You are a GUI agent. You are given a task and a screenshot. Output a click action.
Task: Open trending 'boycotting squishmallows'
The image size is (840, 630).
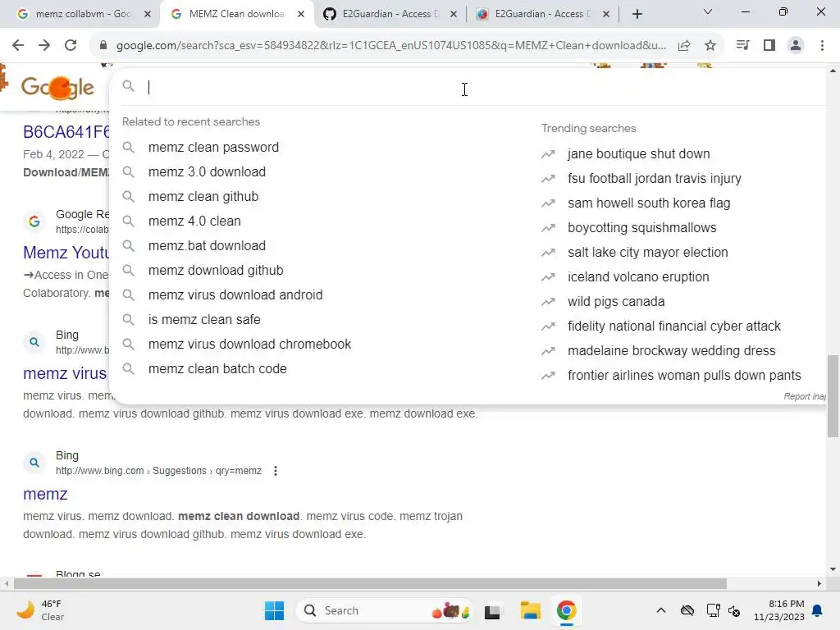(641, 228)
